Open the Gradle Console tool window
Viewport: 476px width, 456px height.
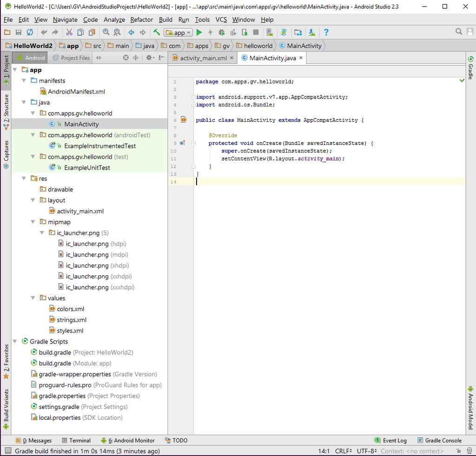click(440, 440)
